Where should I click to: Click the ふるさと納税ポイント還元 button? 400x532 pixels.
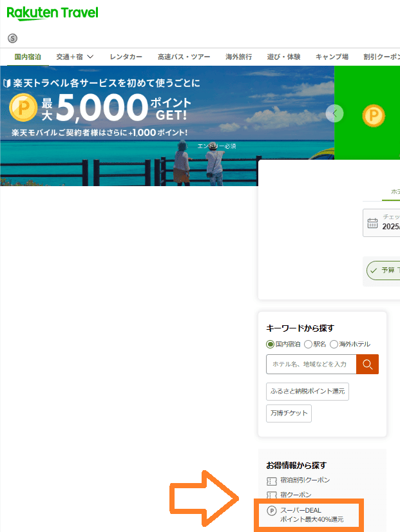(307, 392)
